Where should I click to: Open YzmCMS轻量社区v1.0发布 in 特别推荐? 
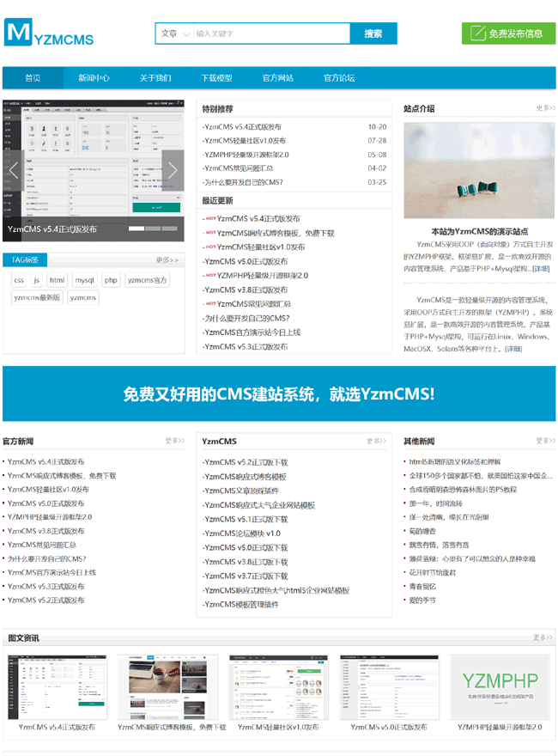coord(246,141)
